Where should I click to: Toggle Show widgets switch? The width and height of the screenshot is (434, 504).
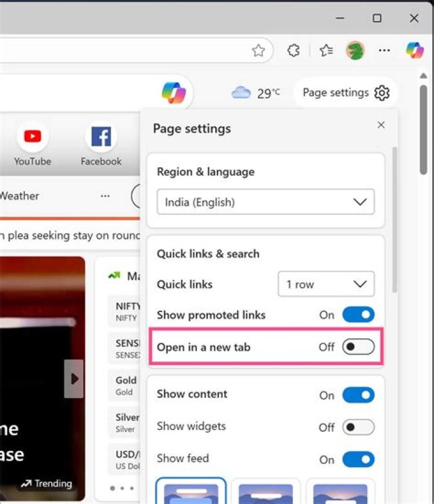(359, 427)
